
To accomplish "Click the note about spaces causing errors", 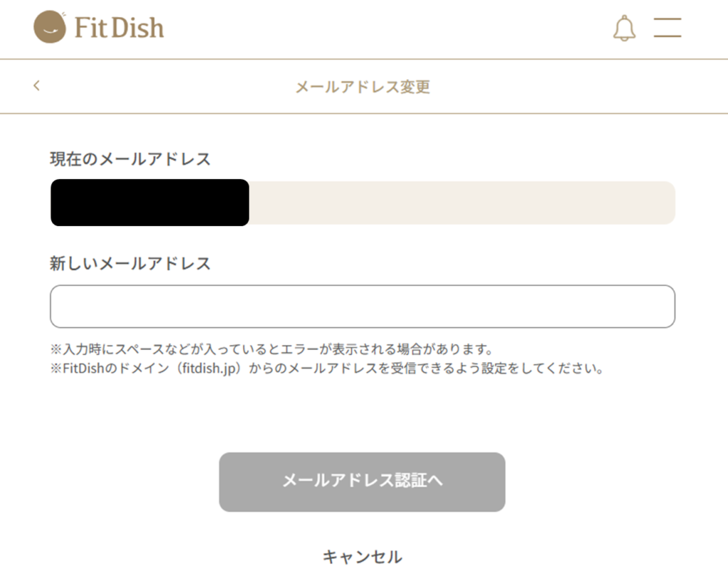I will coord(272,350).
